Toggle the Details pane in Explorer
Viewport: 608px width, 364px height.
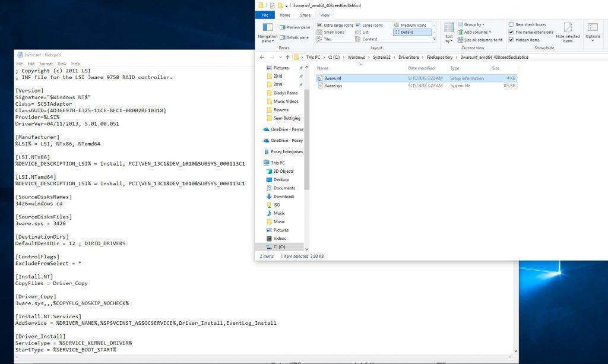point(294,37)
